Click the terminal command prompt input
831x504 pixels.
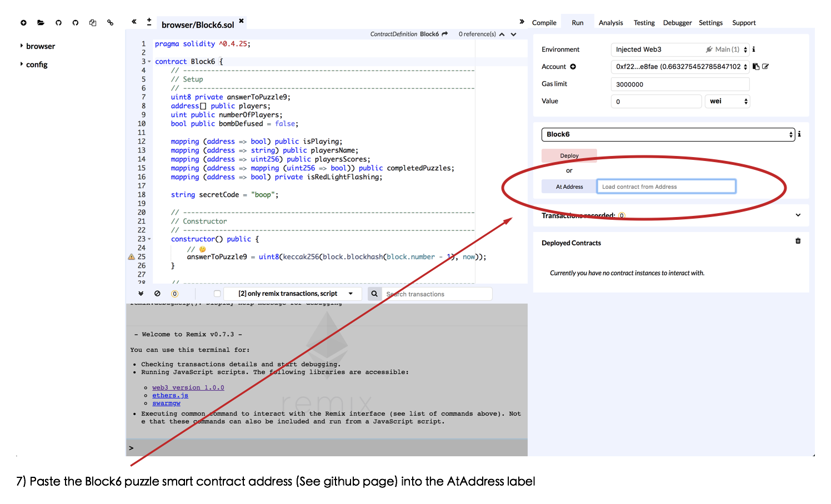coord(327,448)
